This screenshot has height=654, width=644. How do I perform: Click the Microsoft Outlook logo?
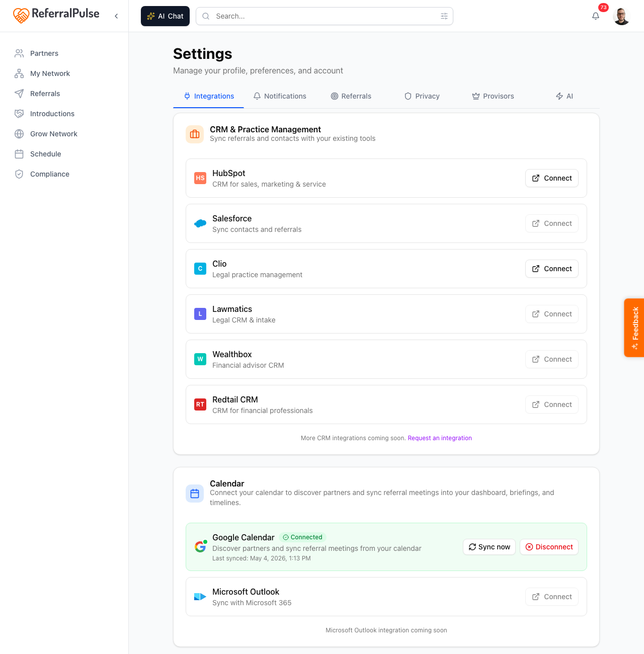click(x=200, y=597)
